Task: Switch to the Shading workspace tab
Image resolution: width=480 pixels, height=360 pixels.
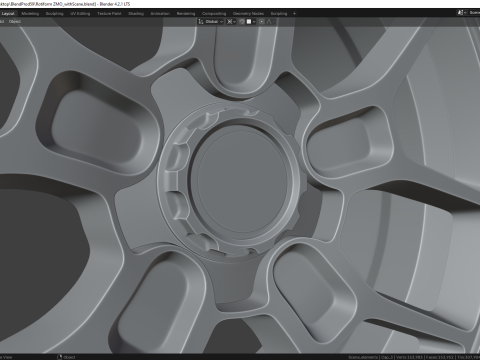Action: pyautogui.click(x=136, y=13)
